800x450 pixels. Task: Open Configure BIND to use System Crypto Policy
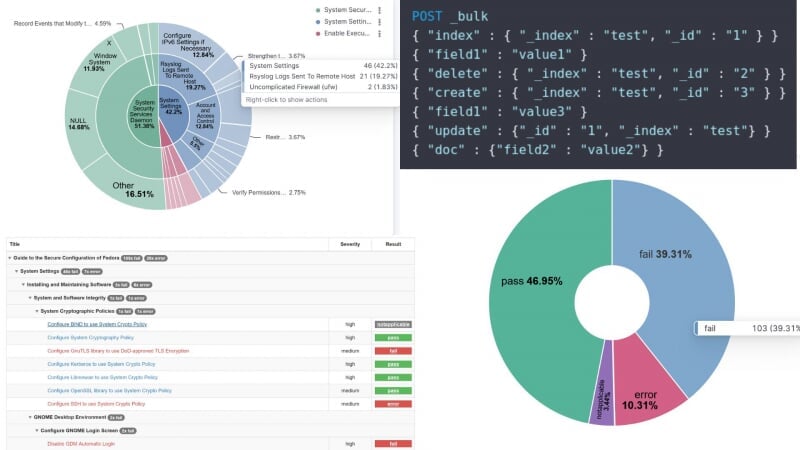tap(96, 324)
